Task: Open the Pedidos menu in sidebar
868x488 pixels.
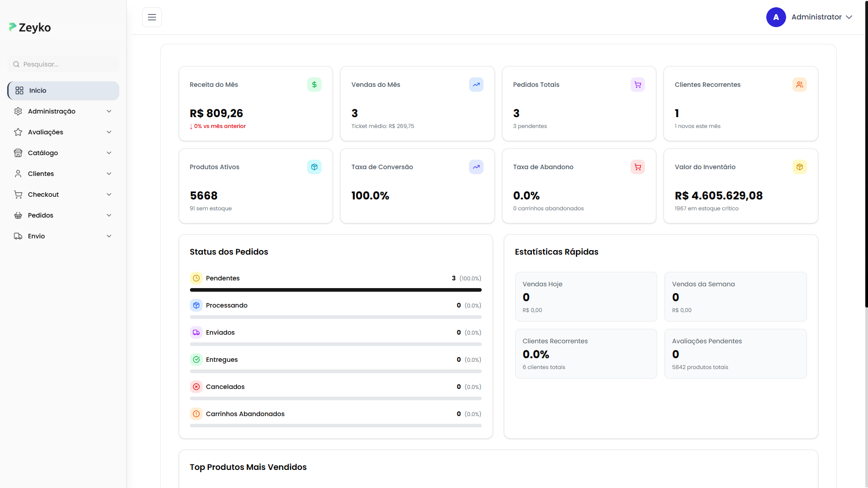Action: (63, 215)
